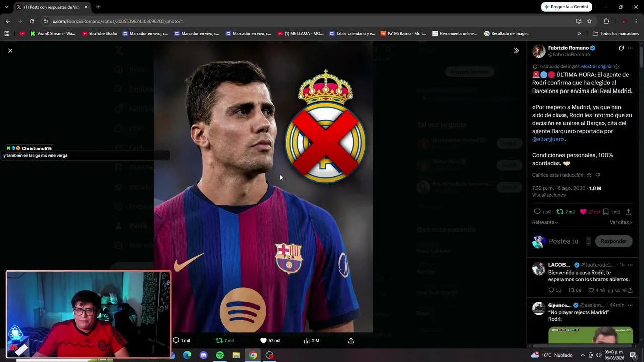Bookmark the post in side panel
644x362 pixels.
pyautogui.click(x=606, y=212)
